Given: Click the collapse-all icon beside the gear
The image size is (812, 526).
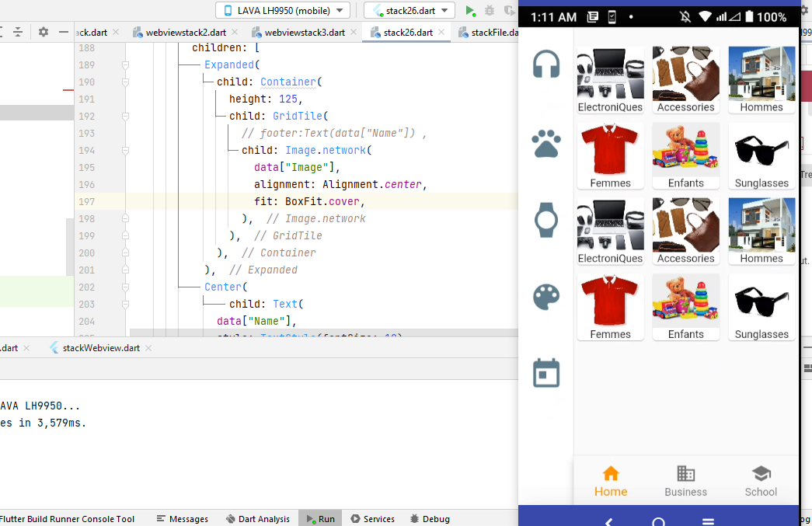Looking at the screenshot, I should pyautogui.click(x=18, y=32).
